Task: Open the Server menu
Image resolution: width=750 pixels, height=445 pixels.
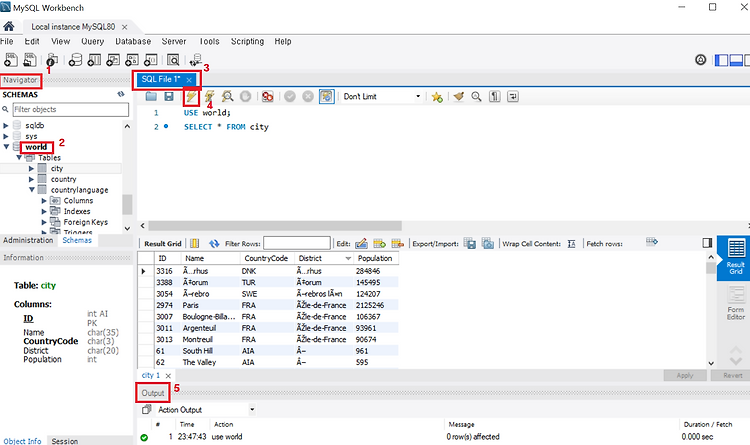Action: [x=174, y=41]
